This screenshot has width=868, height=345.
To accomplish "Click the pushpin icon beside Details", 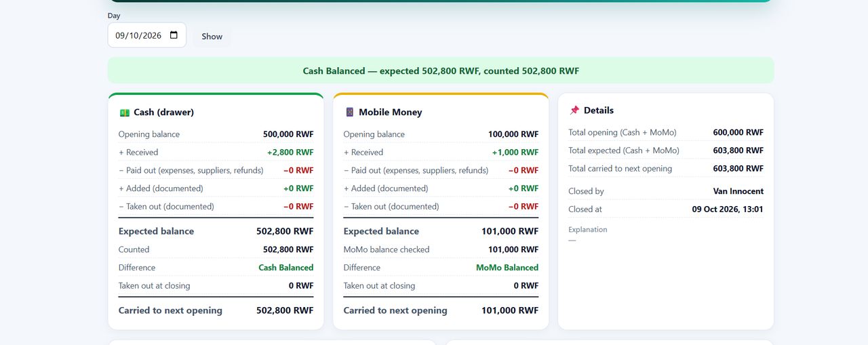I will pyautogui.click(x=574, y=110).
